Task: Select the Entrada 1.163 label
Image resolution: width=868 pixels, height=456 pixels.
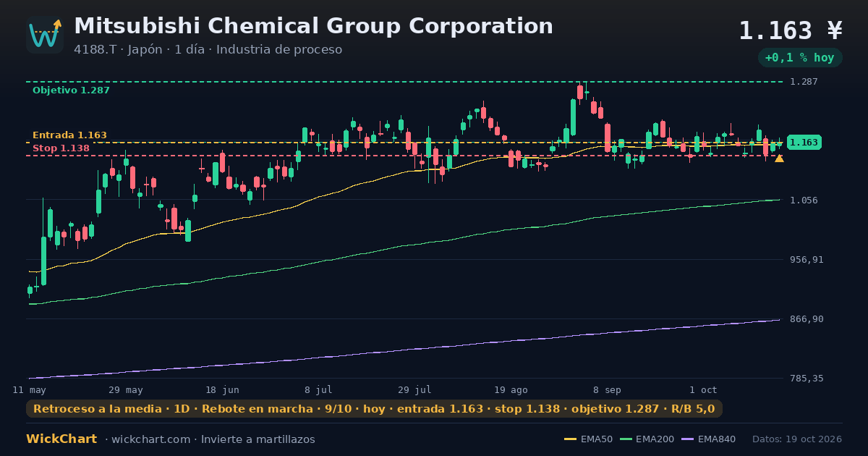Action: click(x=69, y=135)
